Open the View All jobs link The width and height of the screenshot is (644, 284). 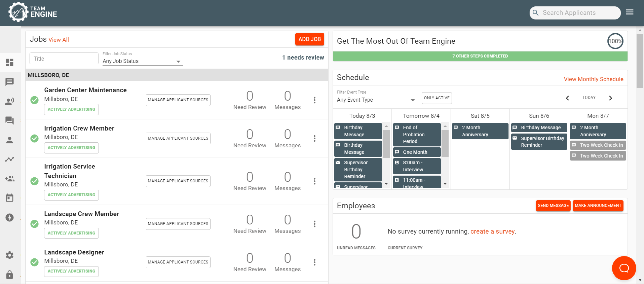[x=59, y=40]
